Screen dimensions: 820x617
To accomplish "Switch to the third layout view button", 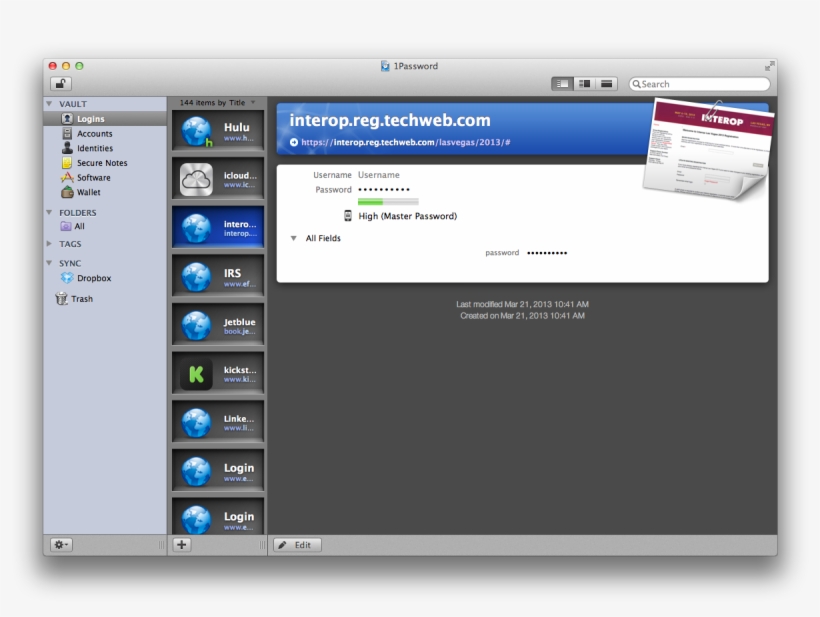I will point(607,84).
